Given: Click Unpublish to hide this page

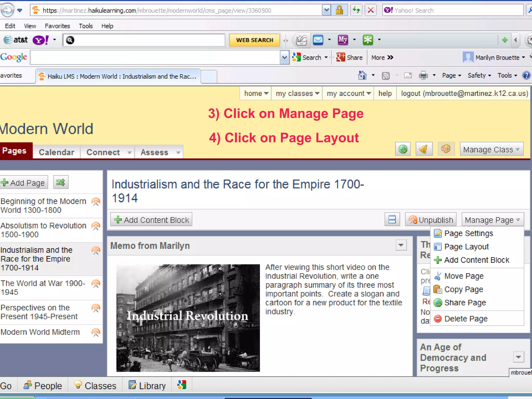Looking at the screenshot, I should (431, 220).
